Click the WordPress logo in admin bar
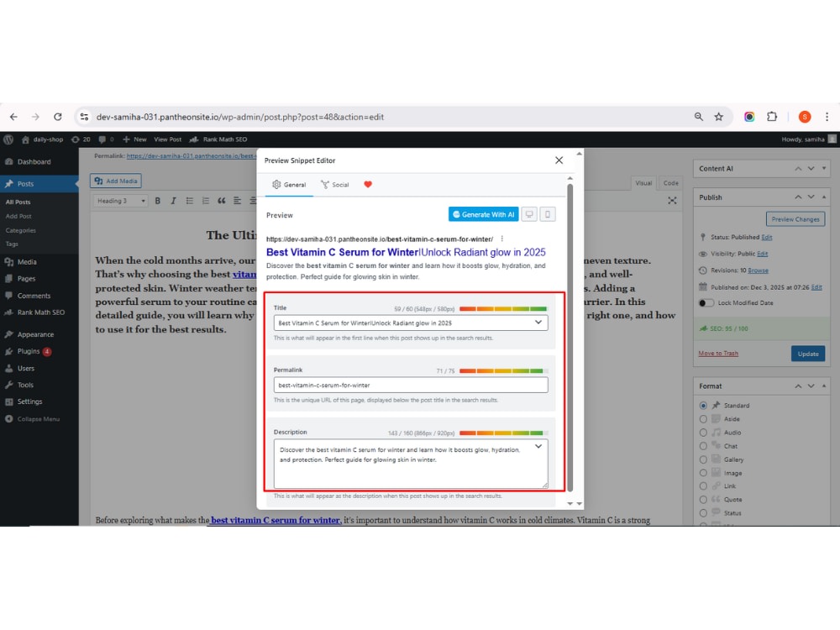The width and height of the screenshot is (840, 630). [x=8, y=139]
